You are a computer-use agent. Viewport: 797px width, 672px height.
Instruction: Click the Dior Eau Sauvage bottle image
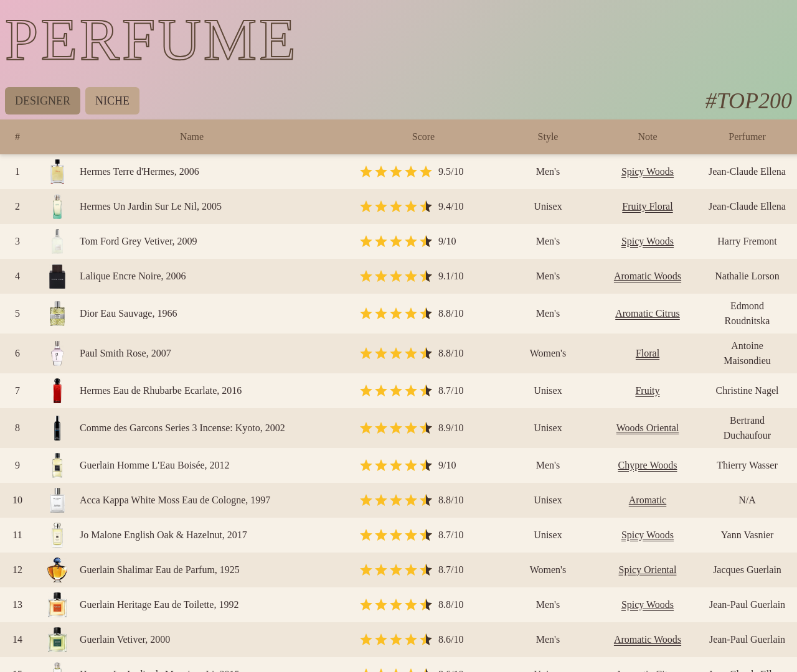[57, 314]
